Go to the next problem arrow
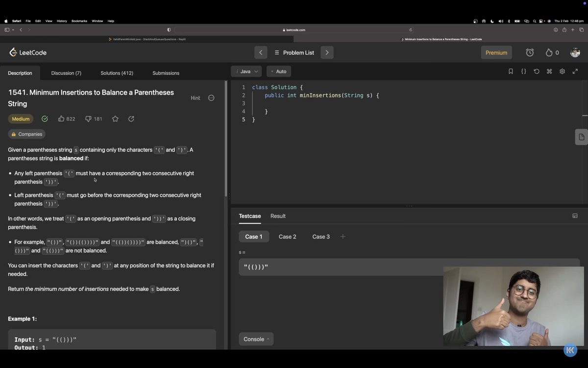Image resolution: width=588 pixels, height=368 pixels. [327, 53]
